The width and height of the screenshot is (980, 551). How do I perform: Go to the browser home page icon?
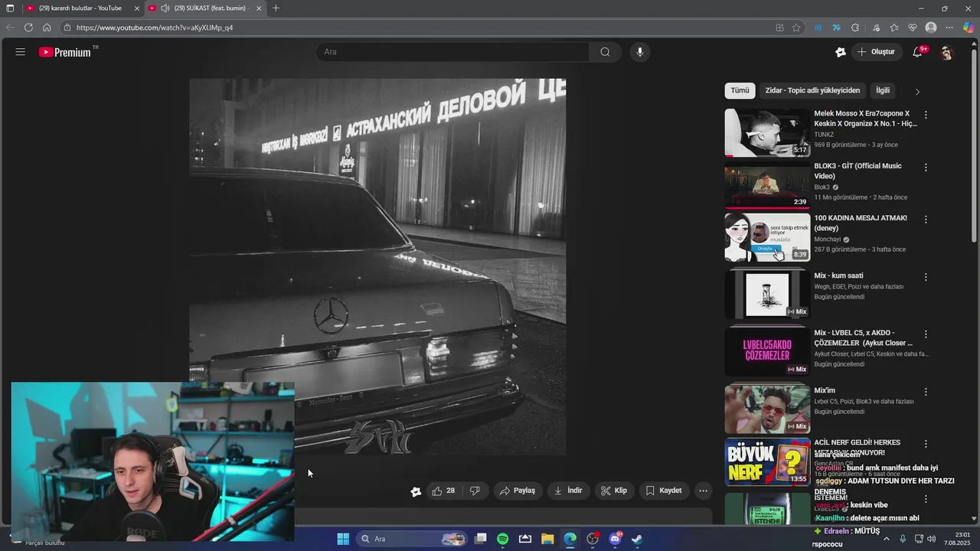click(47, 28)
